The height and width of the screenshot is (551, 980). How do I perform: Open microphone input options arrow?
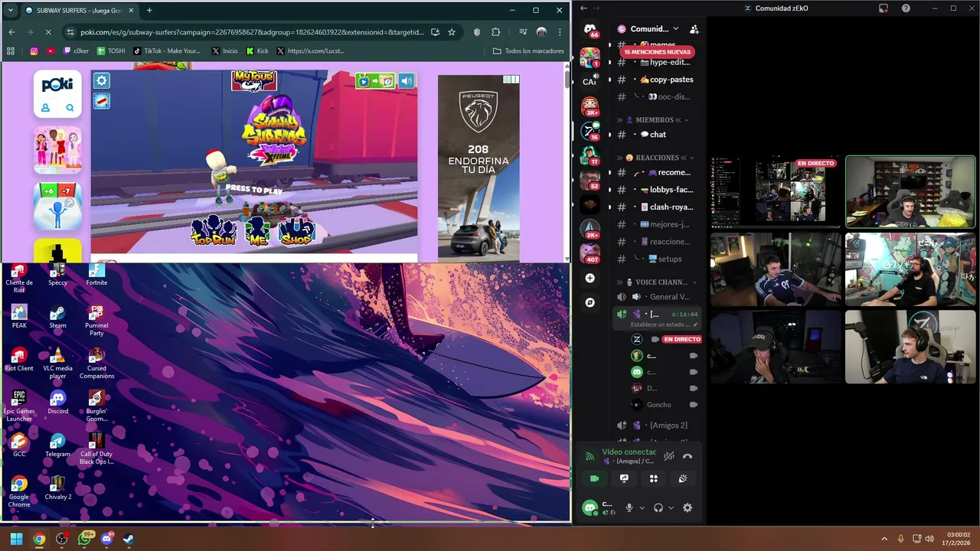642,507
